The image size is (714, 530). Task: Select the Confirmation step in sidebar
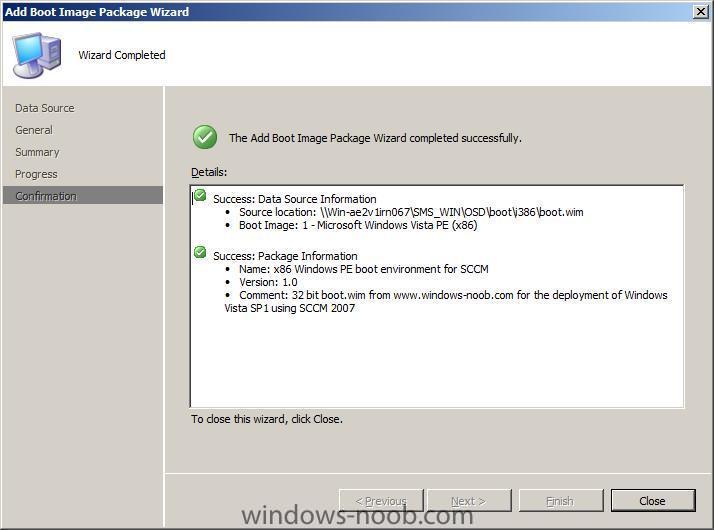(x=82, y=195)
